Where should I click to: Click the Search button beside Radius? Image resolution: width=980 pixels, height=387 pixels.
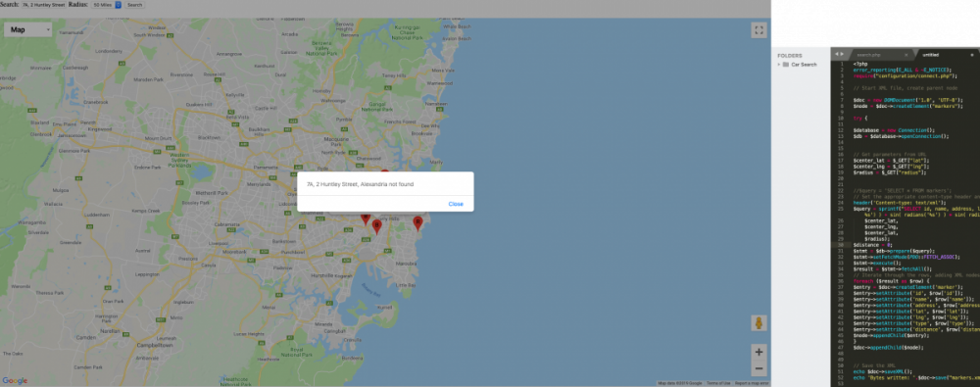click(134, 4)
